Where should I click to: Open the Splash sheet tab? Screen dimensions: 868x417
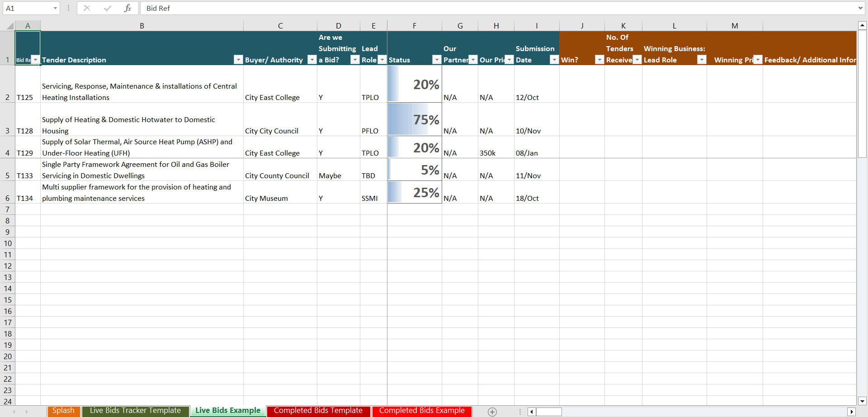63,411
